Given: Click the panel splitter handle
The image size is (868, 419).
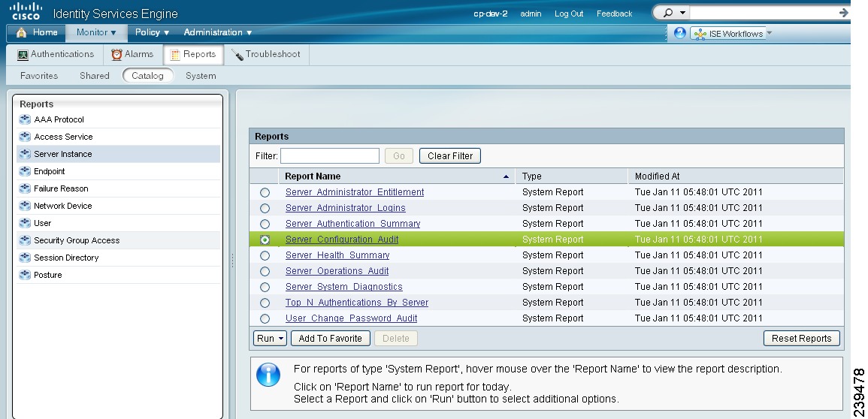Looking at the screenshot, I should [x=232, y=261].
